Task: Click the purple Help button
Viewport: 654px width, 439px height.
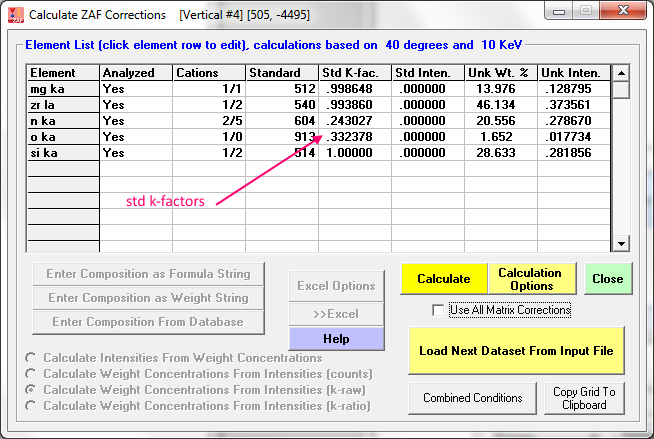Action: tap(336, 339)
